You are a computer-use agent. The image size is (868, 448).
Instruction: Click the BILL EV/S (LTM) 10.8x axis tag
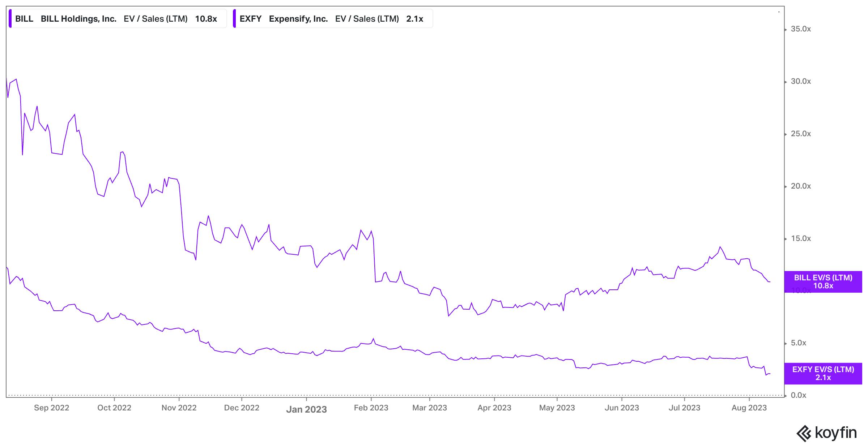[x=823, y=282]
